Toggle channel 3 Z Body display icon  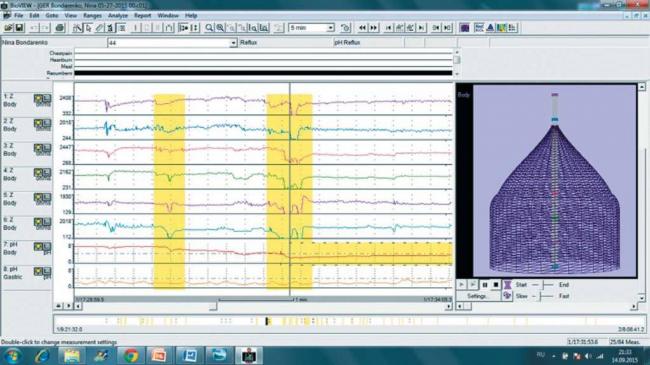click(38, 148)
